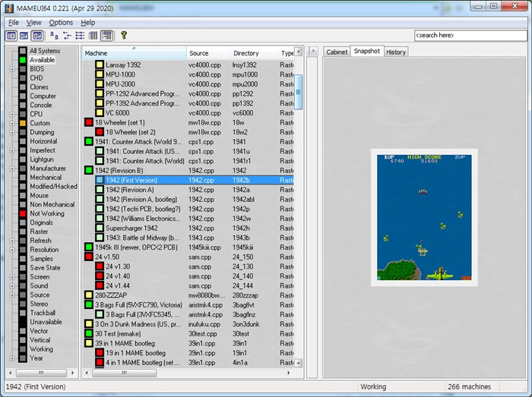Open the Options menu
The width and height of the screenshot is (532, 397).
click(x=61, y=23)
